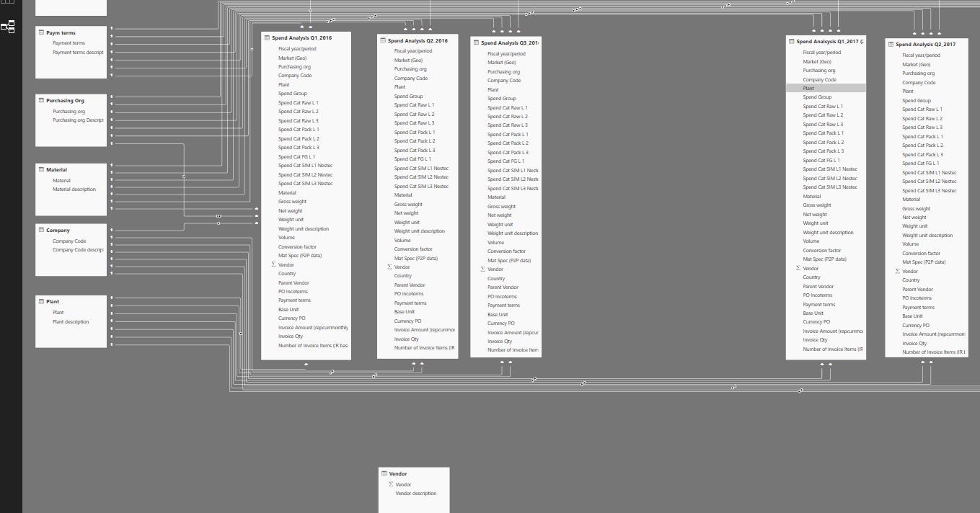This screenshot has height=513, width=980.
Task: Select Spend Group in Spend Analysis Q3_2016
Action: (502, 98)
